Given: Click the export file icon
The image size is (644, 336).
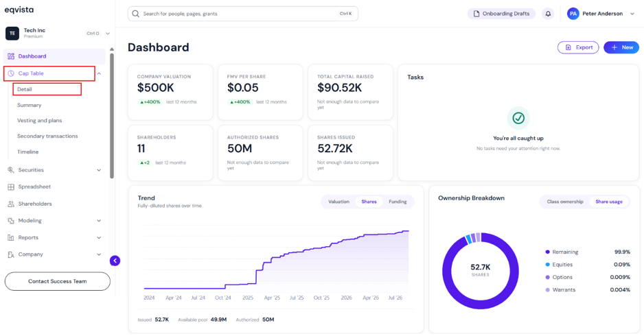Looking at the screenshot, I should [568, 47].
